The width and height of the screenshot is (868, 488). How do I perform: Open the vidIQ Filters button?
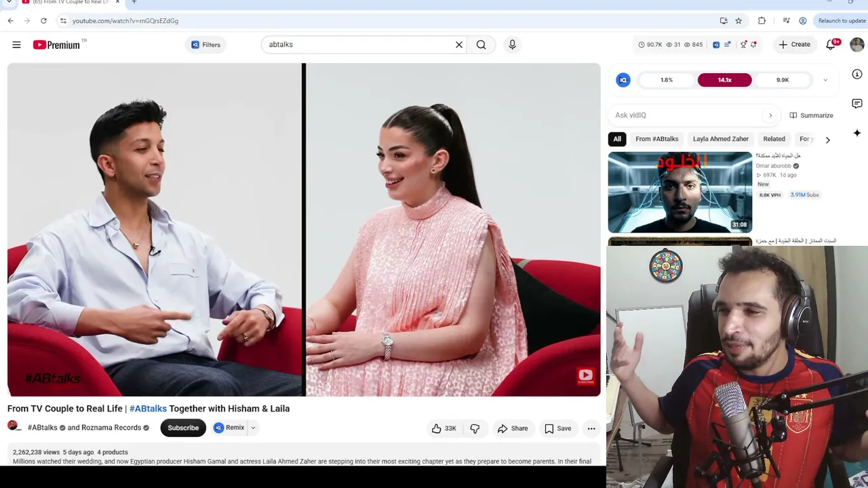(x=206, y=45)
